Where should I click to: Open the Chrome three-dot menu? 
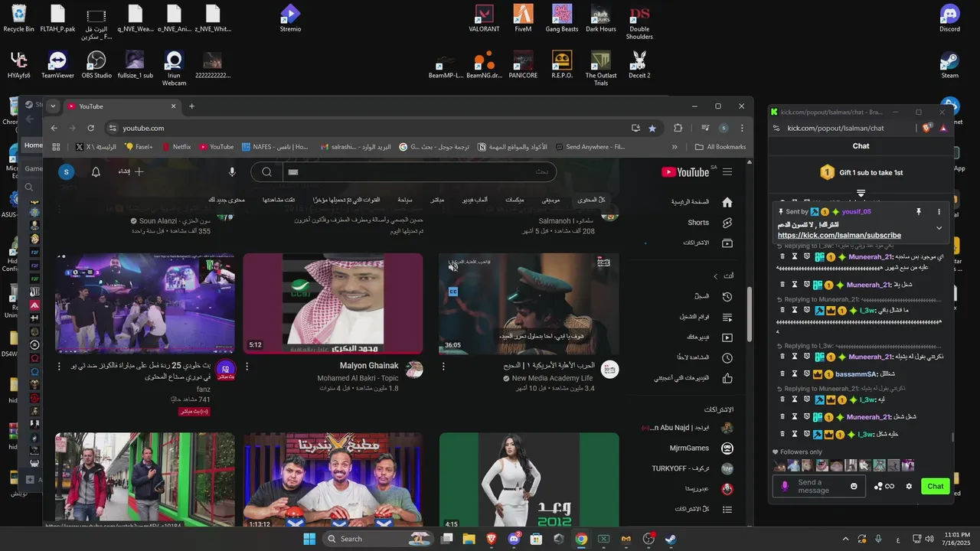741,128
